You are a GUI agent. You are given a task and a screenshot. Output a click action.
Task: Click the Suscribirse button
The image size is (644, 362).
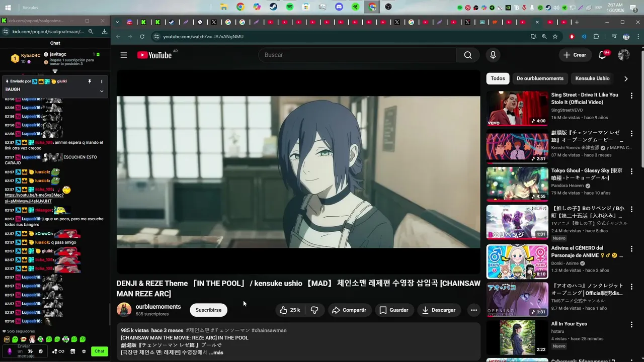[x=208, y=310]
